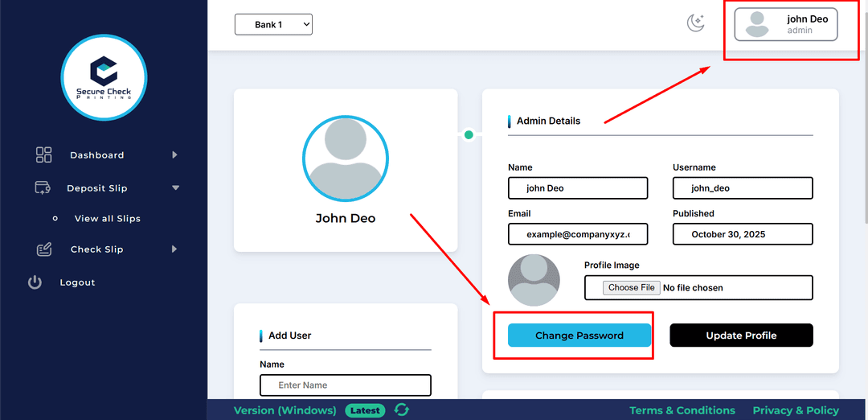Open the Privacy & Policy link

(x=796, y=410)
